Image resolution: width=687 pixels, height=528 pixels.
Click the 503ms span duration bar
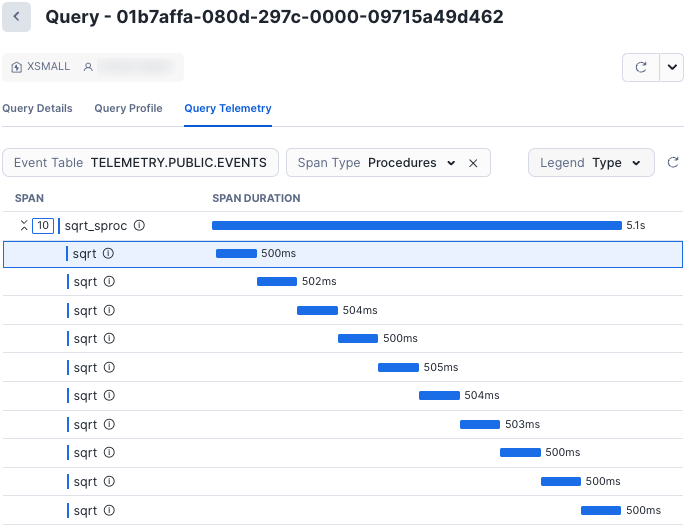[x=480, y=424]
